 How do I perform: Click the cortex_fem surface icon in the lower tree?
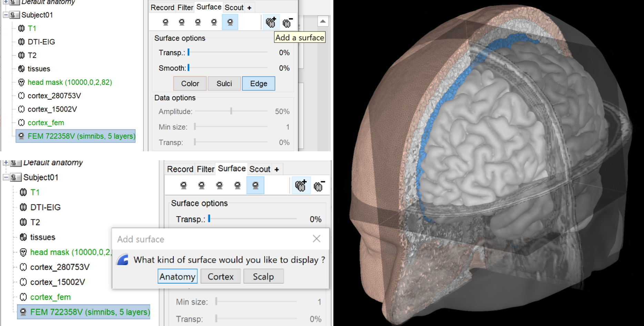23,297
